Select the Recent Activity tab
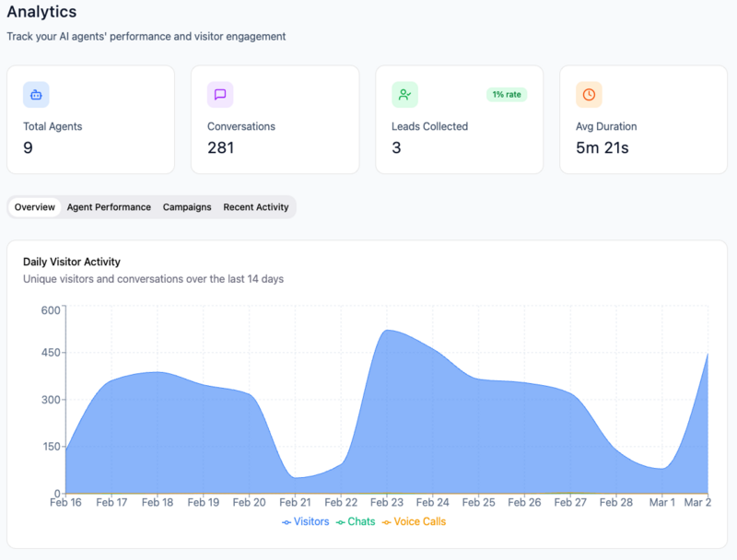The width and height of the screenshot is (737, 560). (x=255, y=207)
